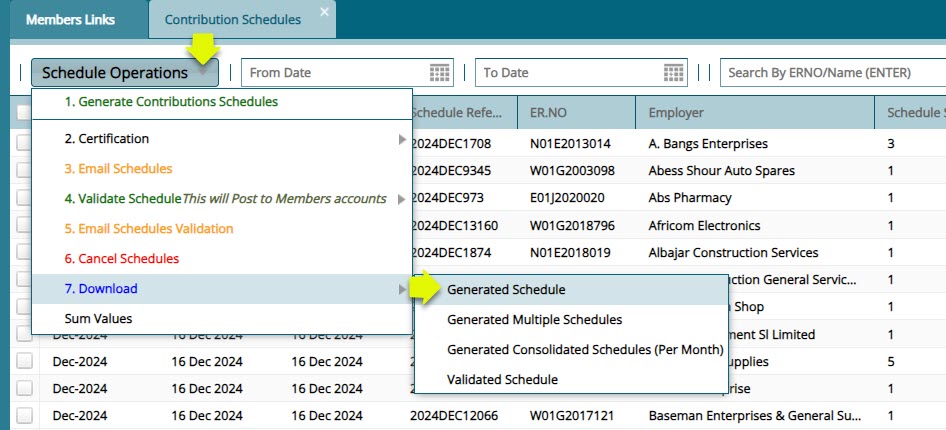Expand the Validate Schedule submenu arrow

pyautogui.click(x=402, y=199)
